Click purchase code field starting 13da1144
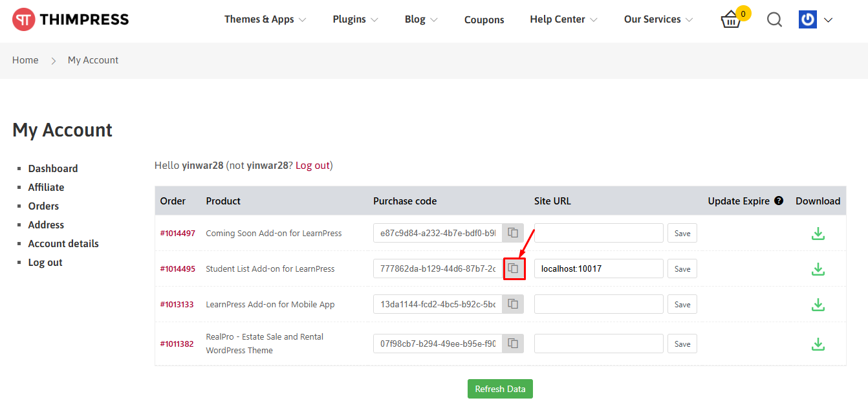This screenshot has height=405, width=868. point(438,304)
